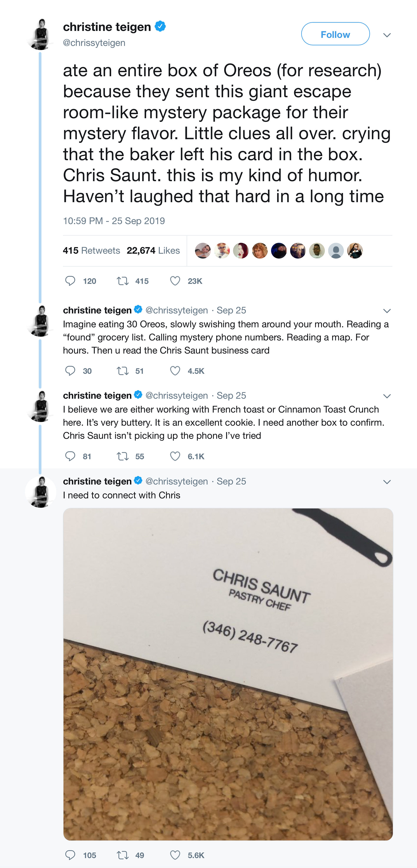Reply to the French toast flavor tweet
This screenshot has height=868, width=417.
coord(70,456)
